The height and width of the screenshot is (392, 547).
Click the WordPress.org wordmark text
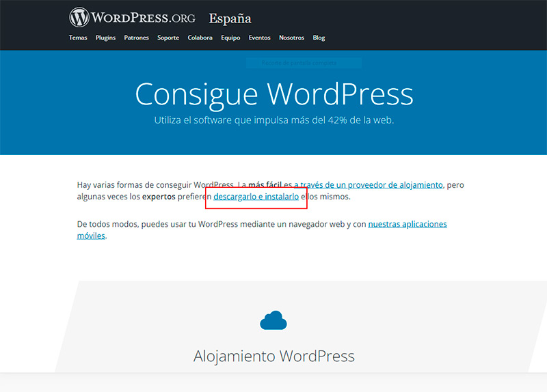pyautogui.click(x=142, y=18)
